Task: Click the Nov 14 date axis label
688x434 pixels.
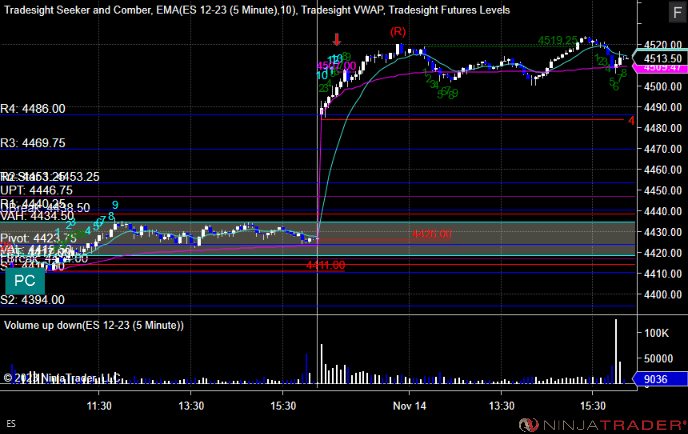Action: click(409, 406)
